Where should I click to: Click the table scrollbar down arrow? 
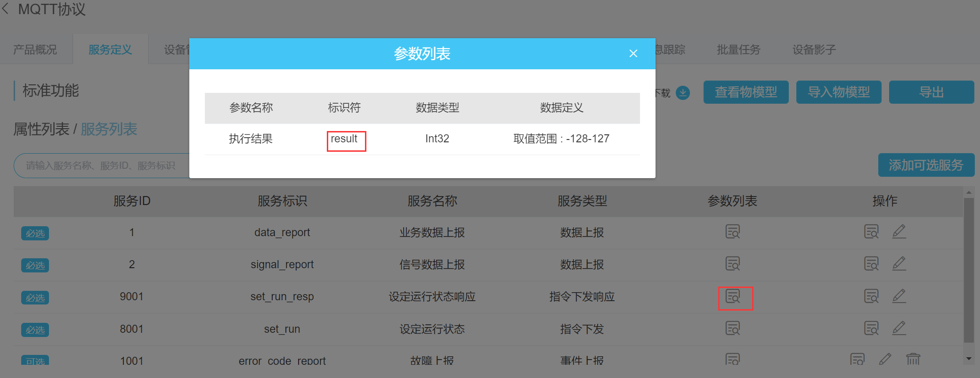pos(969,359)
